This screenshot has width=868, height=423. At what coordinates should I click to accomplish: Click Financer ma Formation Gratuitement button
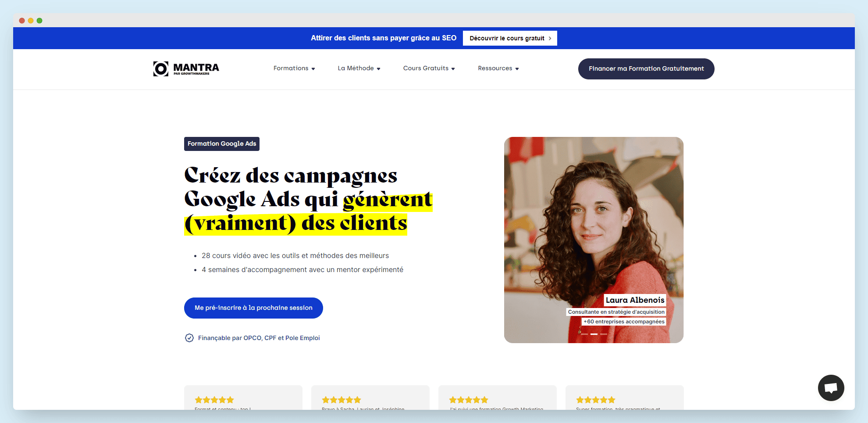pyautogui.click(x=646, y=69)
